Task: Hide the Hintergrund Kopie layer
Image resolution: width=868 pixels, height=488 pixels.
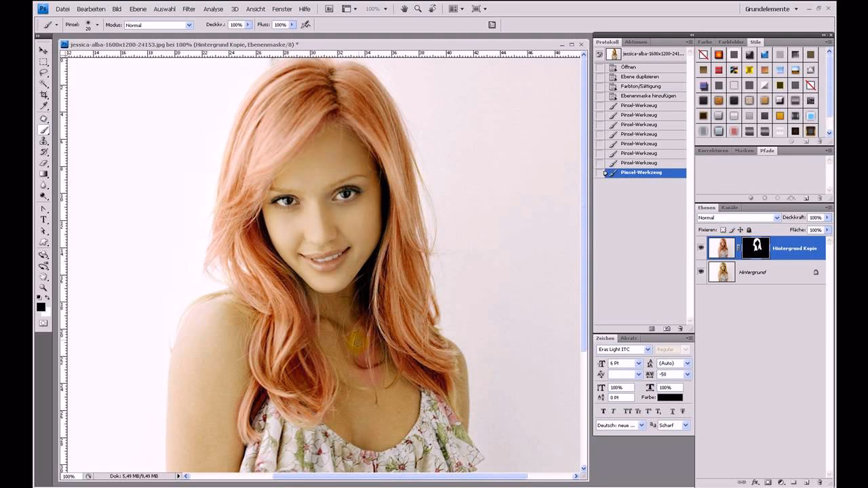Action: point(701,247)
